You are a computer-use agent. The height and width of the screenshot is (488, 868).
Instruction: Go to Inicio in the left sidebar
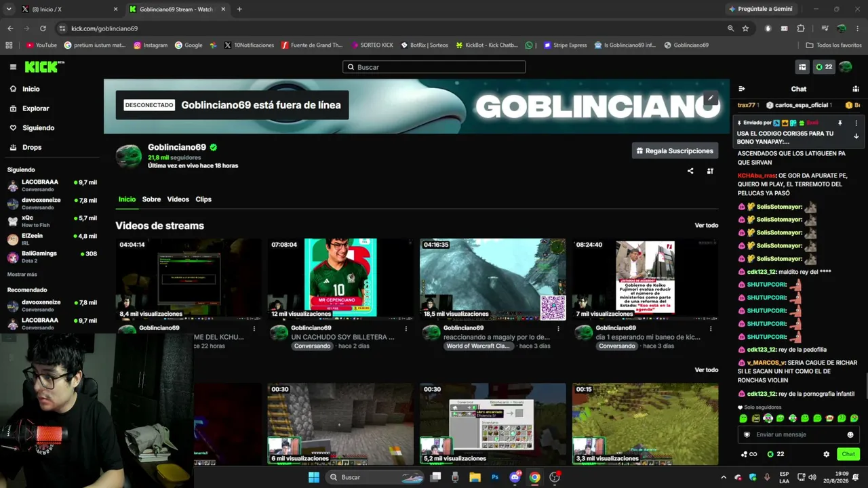(31, 89)
